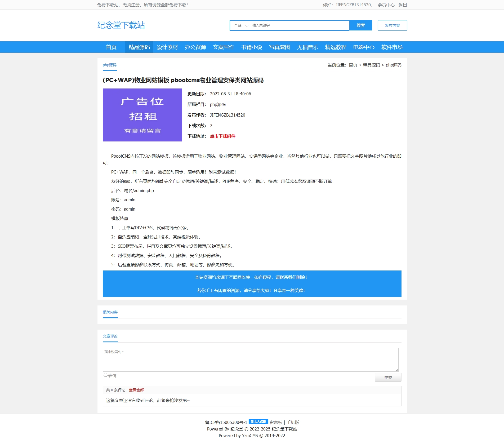Click the article title heading
This screenshot has width=504, height=444.
coord(183,80)
